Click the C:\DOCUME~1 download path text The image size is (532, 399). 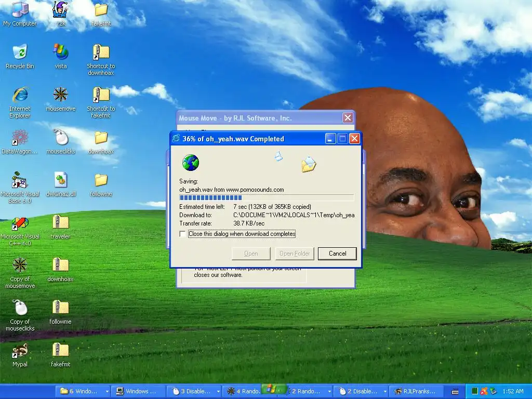pyautogui.click(x=294, y=215)
